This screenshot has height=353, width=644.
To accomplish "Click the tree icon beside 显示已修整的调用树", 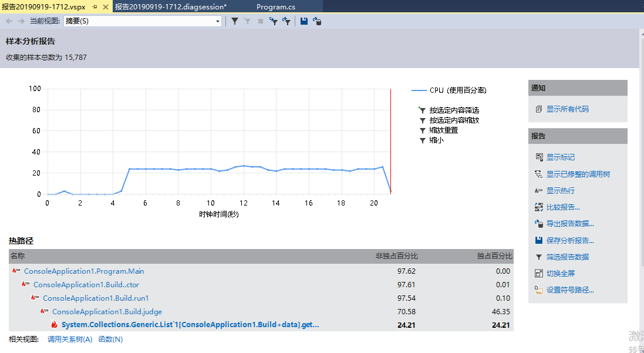I will point(539,174).
